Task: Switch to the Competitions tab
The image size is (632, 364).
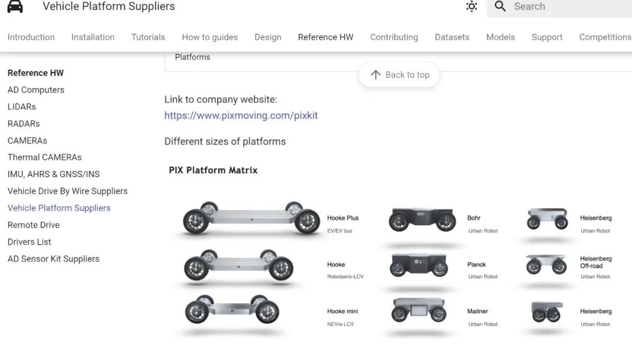Action: pyautogui.click(x=604, y=37)
